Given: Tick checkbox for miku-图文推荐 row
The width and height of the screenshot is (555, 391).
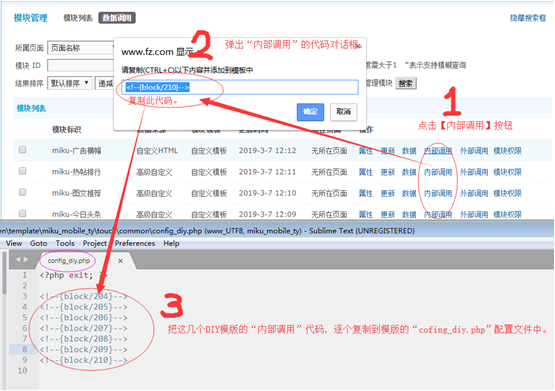Looking at the screenshot, I should tap(23, 192).
